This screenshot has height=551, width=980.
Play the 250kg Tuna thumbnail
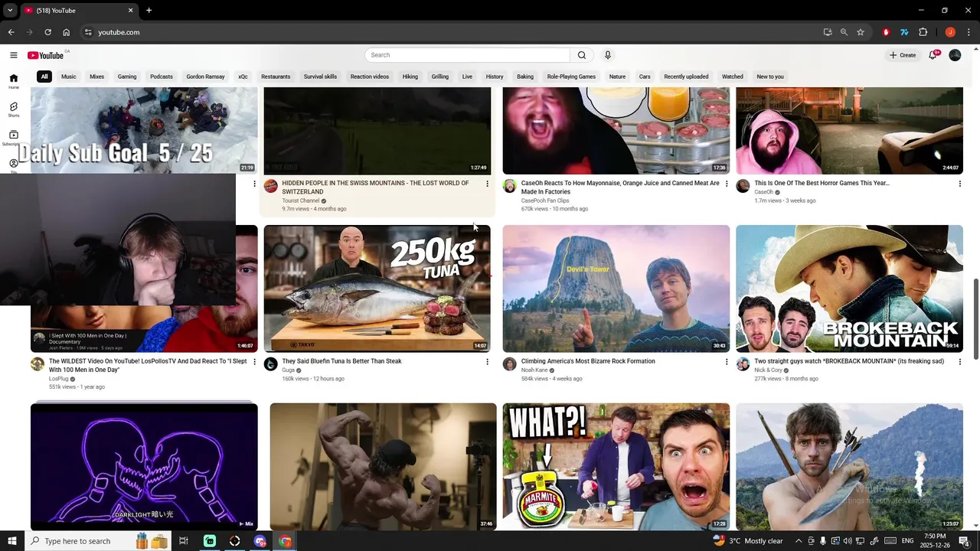pyautogui.click(x=377, y=289)
